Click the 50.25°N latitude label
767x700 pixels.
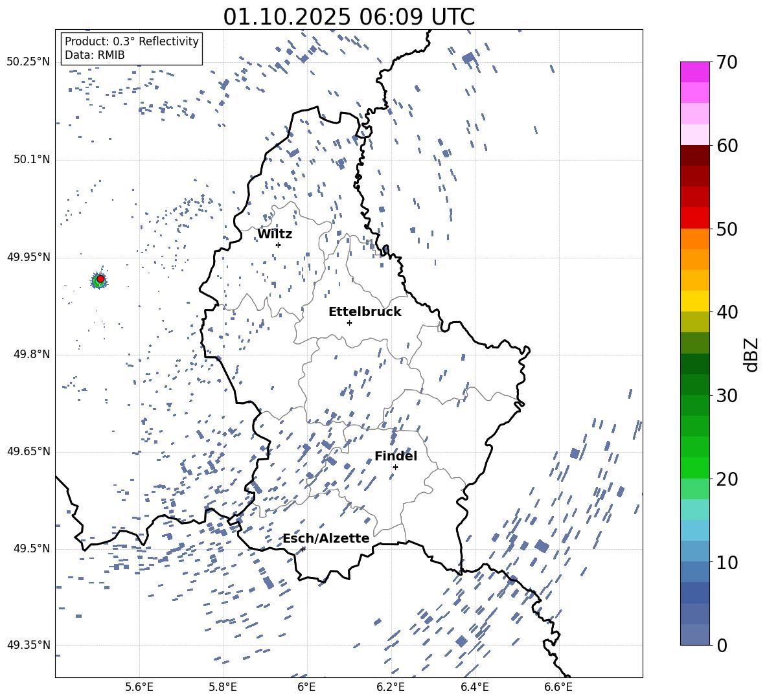(x=29, y=62)
